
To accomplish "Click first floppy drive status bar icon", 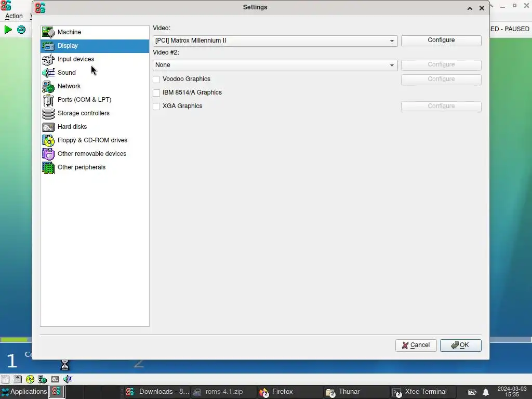I will [x=5, y=379].
